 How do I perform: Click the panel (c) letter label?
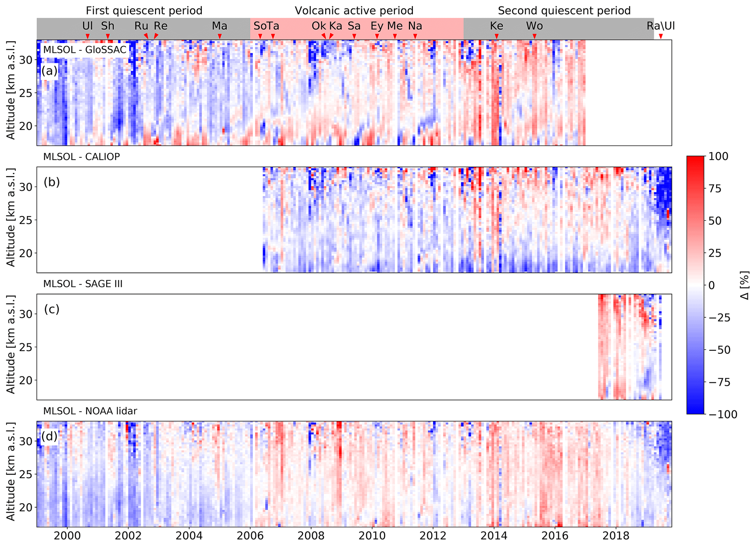pos(52,309)
